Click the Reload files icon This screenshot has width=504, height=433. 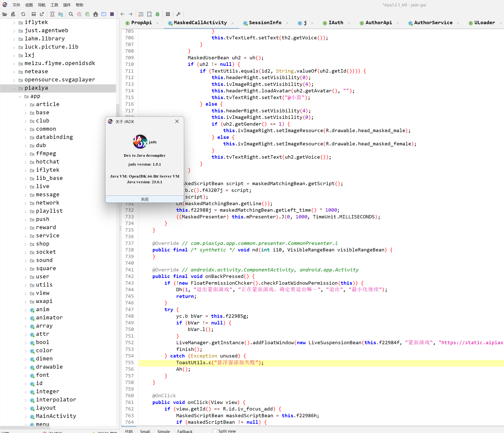23,14
